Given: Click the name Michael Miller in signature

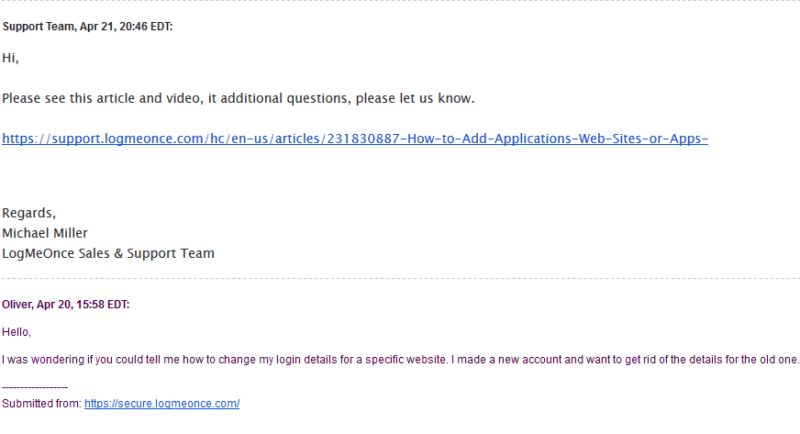Looking at the screenshot, I should pyautogui.click(x=45, y=233).
